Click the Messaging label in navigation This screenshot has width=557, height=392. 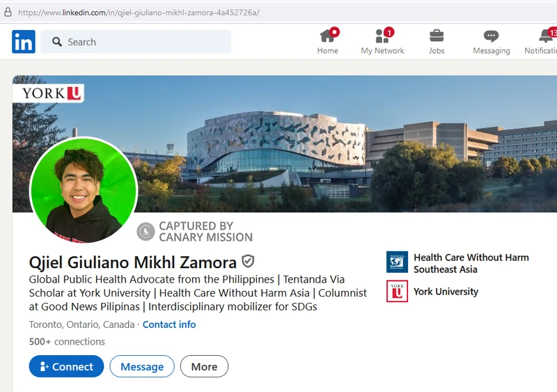pyautogui.click(x=492, y=51)
